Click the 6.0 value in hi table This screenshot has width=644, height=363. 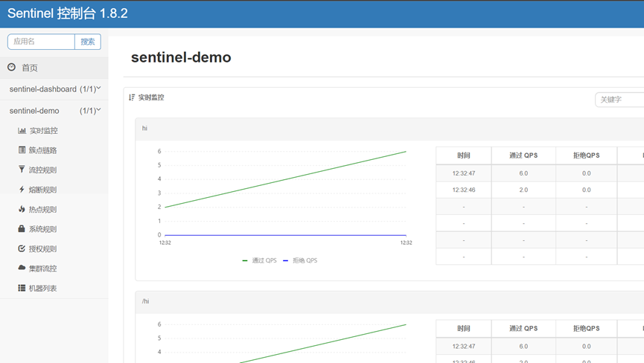click(523, 173)
